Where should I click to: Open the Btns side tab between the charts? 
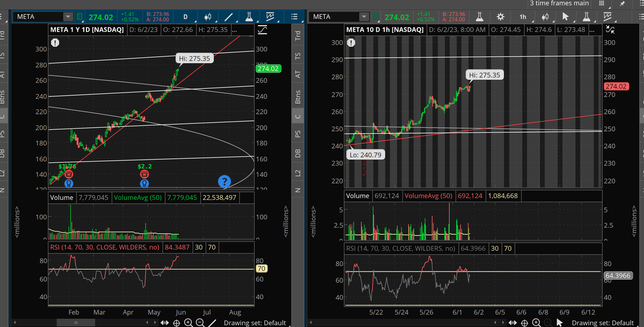pyautogui.click(x=298, y=96)
